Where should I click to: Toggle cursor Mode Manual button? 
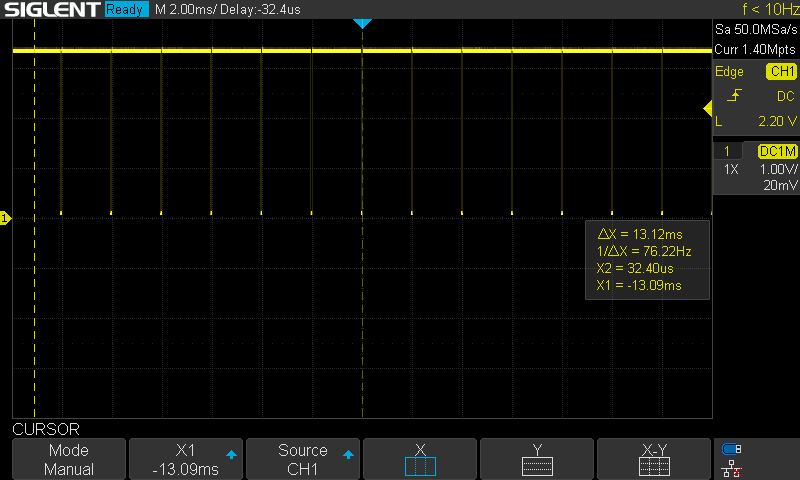click(69, 459)
